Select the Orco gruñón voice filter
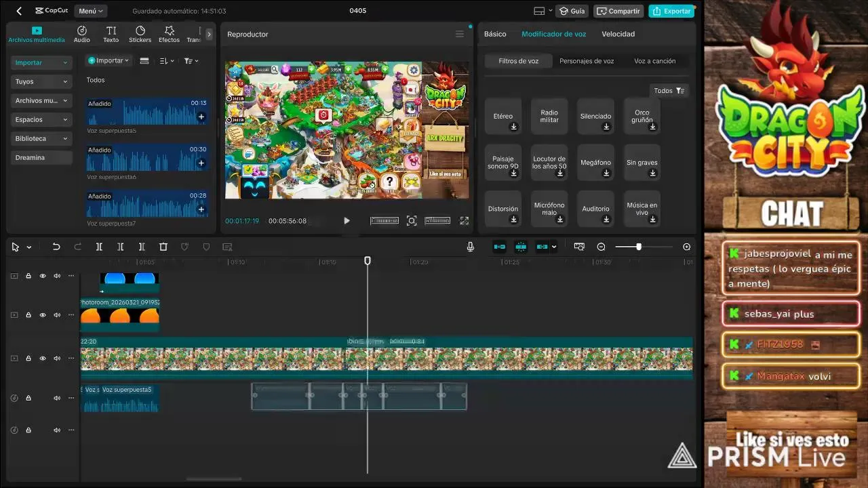Viewport: 868px width, 488px height. (x=642, y=116)
